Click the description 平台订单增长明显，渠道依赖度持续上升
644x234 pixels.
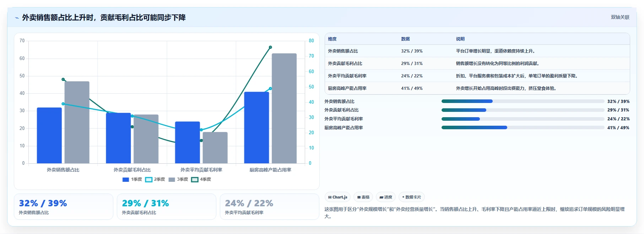coord(496,51)
